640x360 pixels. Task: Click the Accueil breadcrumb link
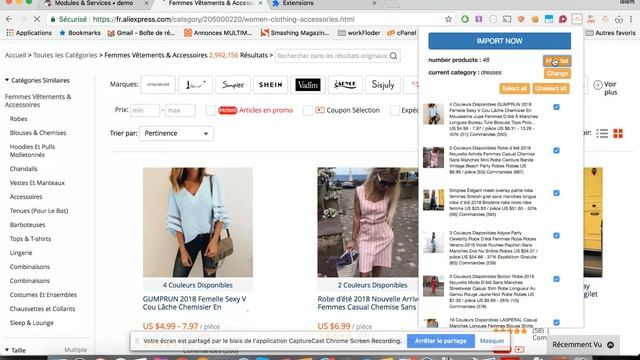click(15, 55)
